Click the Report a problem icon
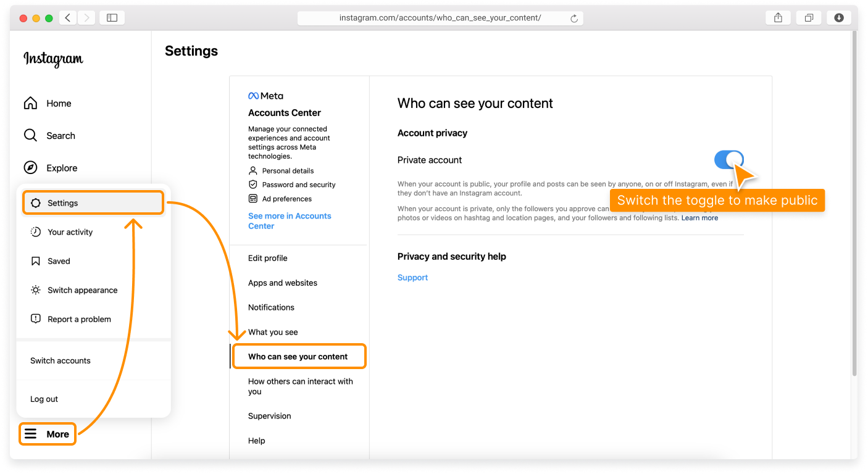868x474 pixels. click(35, 318)
